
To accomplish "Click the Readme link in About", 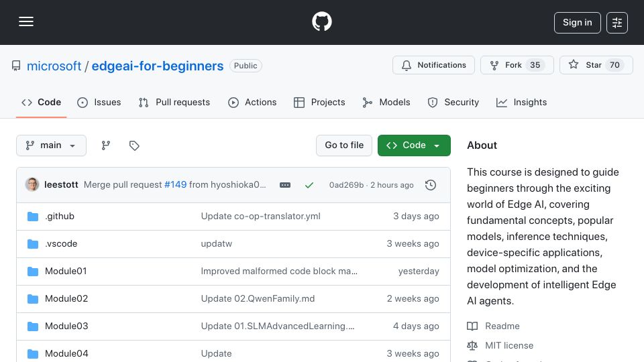I will (502, 326).
